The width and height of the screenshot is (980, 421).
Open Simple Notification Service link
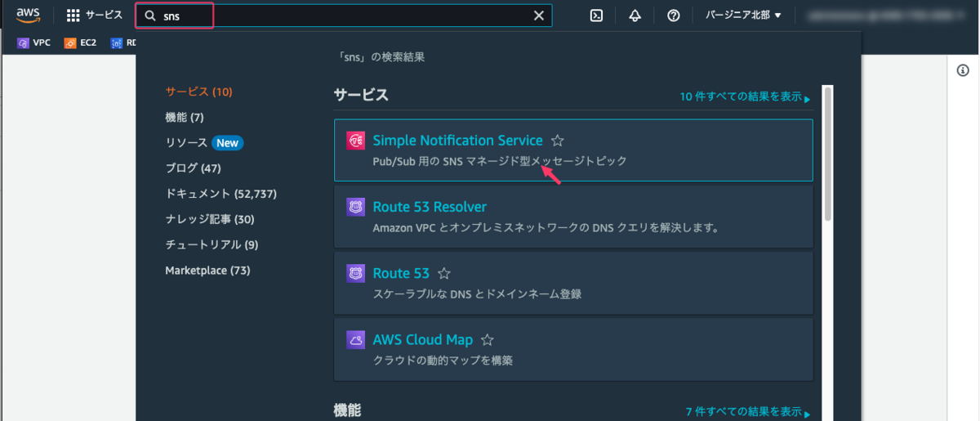(457, 141)
